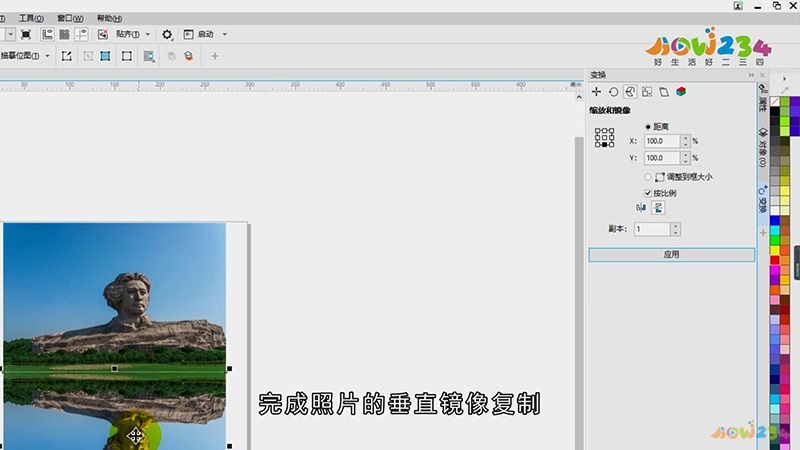Collapse the Transform docker with double arrows
The width and height of the screenshot is (800, 450).
[751, 75]
